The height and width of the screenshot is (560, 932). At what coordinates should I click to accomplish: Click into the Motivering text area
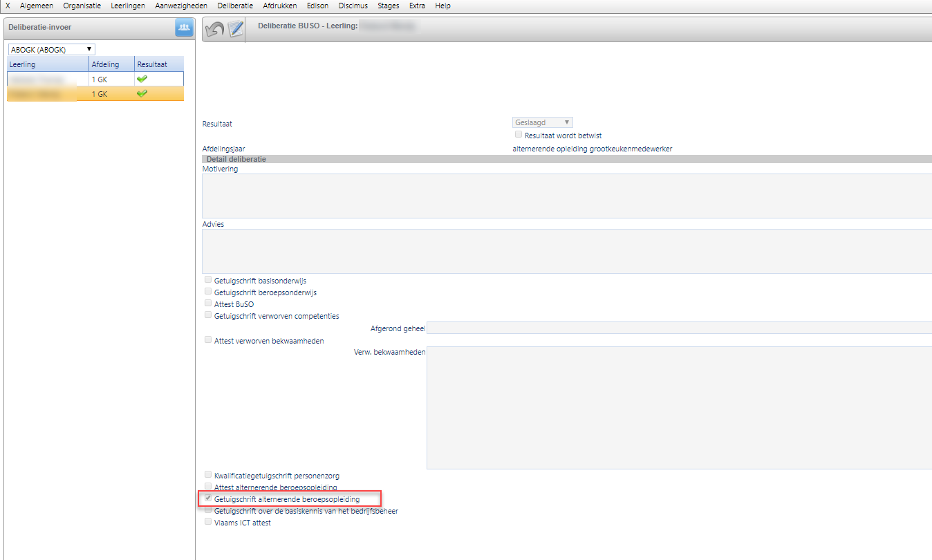[x=566, y=196]
